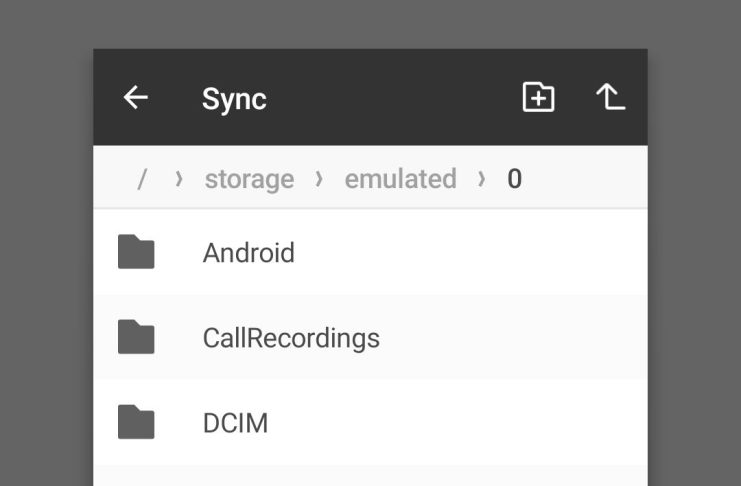Jump to 'emulated' in breadcrumb path
Viewport: 741px width, 486px height.
tap(400, 179)
